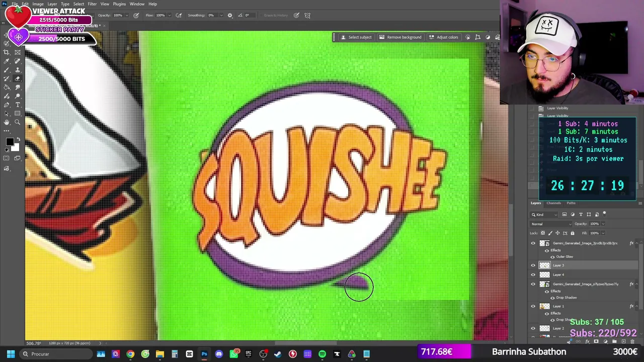Image resolution: width=644 pixels, height=362 pixels.
Task: Select the Hand tool
Action: 7,122
